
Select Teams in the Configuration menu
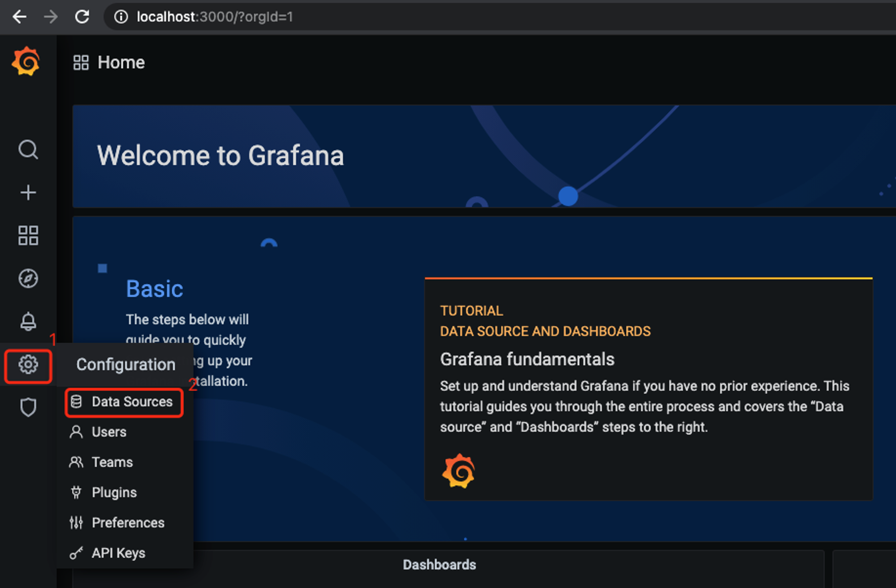pos(125,462)
